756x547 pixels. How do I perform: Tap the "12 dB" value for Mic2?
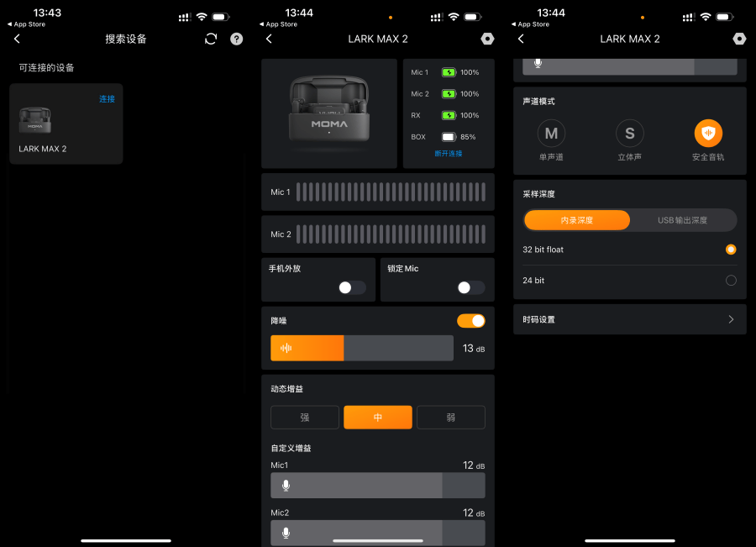coord(474,513)
